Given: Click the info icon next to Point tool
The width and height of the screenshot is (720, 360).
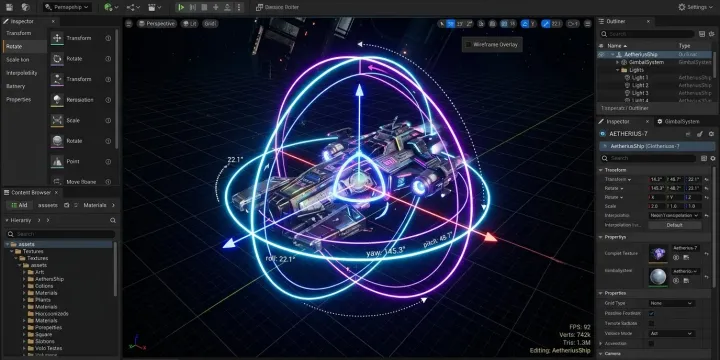Looking at the screenshot, I should [108, 162].
